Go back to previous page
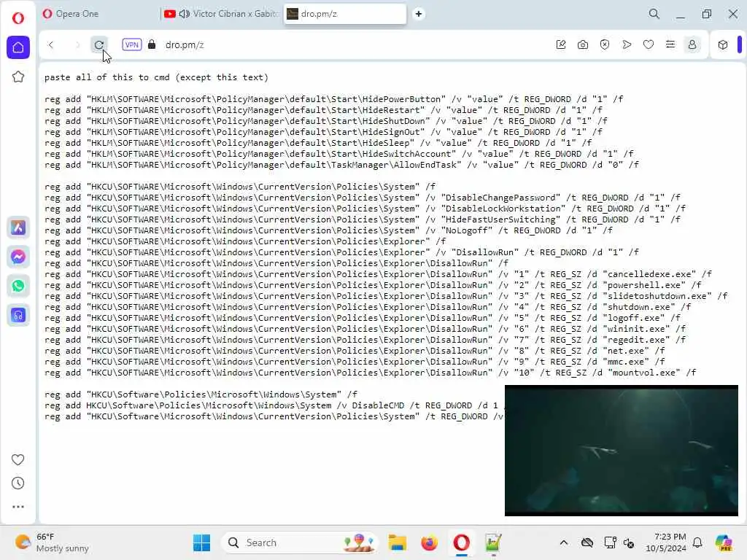The width and height of the screenshot is (747, 560). [x=50, y=44]
